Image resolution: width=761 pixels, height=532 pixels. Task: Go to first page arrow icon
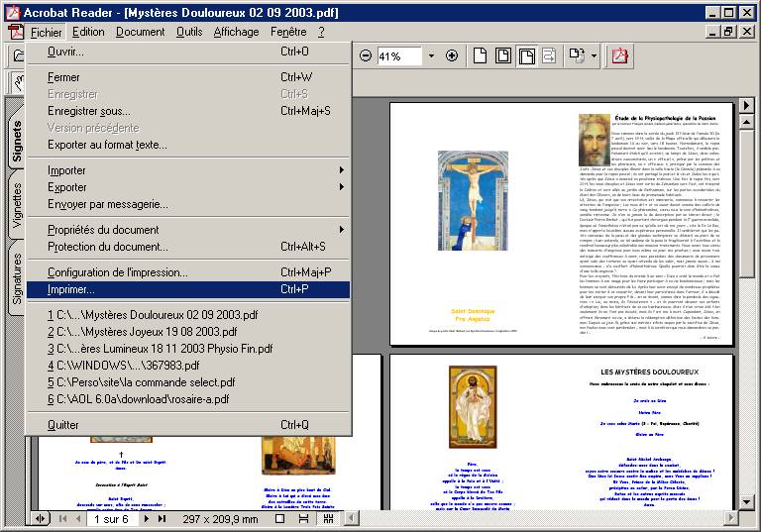coord(62,519)
